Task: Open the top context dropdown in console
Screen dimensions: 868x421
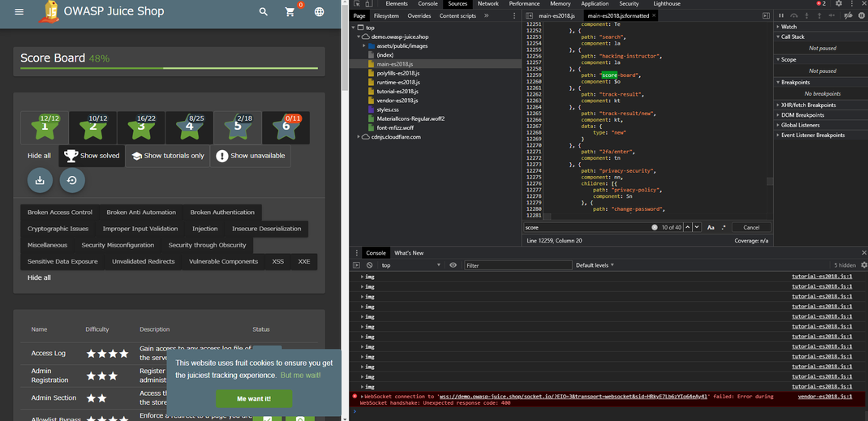Action: 411,265
